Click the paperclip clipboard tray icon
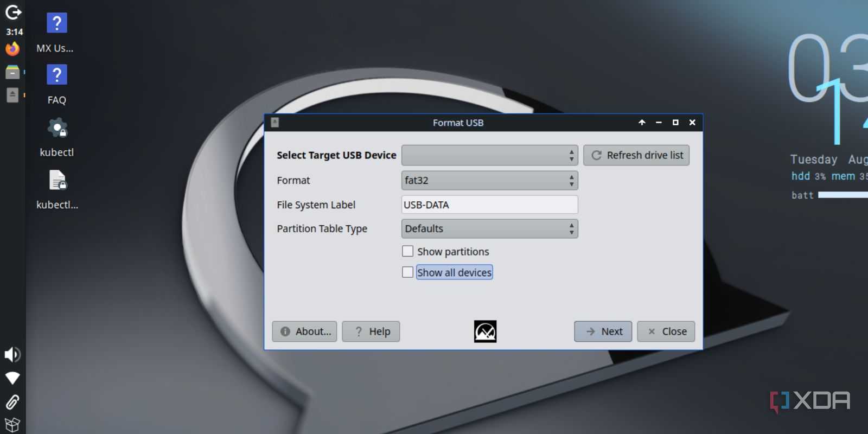This screenshot has height=434, width=868. coord(12,402)
